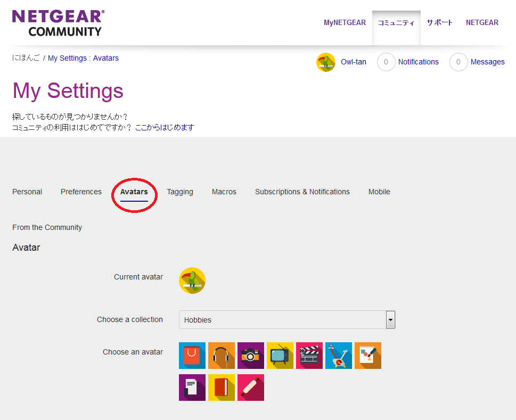
Task: Open the Macros tab
Action: 224,192
